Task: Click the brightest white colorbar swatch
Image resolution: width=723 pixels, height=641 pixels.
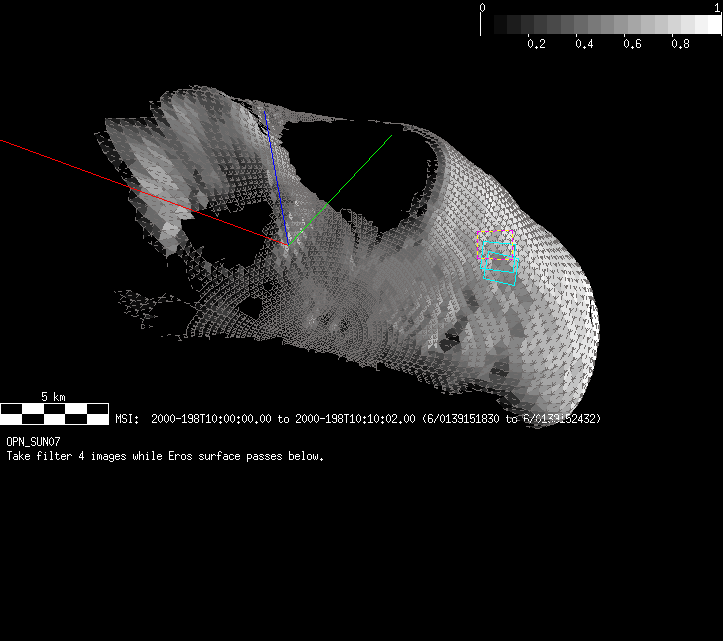Action: tap(708, 24)
